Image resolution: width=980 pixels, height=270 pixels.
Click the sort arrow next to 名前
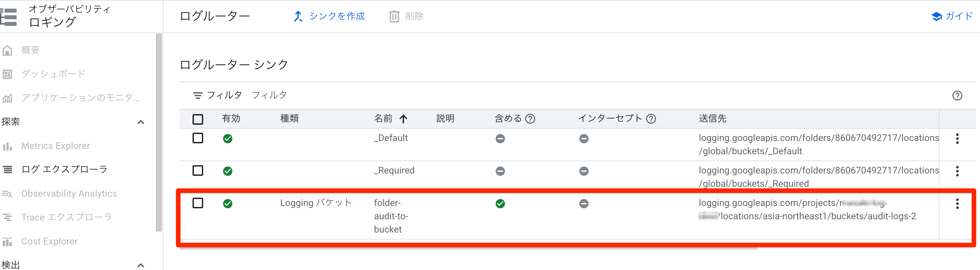(x=403, y=119)
